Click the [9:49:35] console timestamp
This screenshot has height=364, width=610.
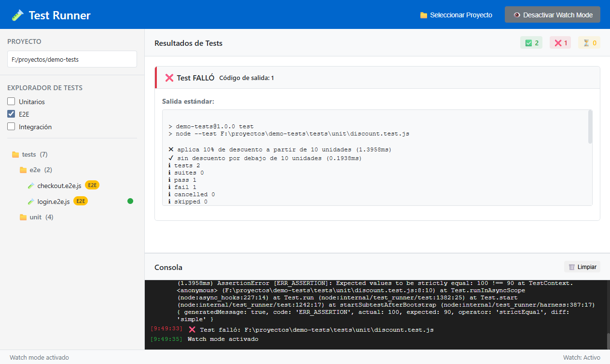click(166, 339)
